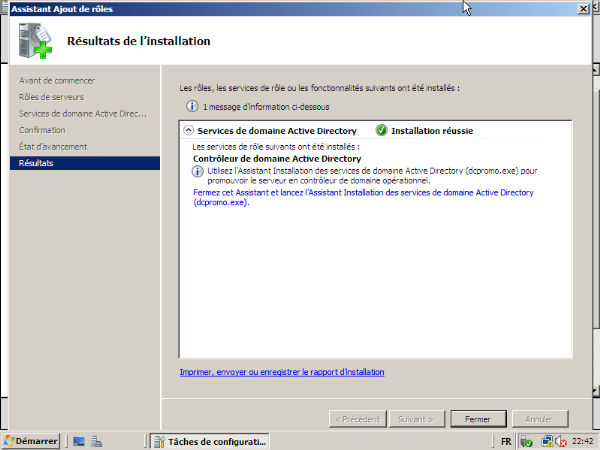600x450 pixels.
Task: Select the highlighted 'Résultats' step
Action: tap(85, 163)
